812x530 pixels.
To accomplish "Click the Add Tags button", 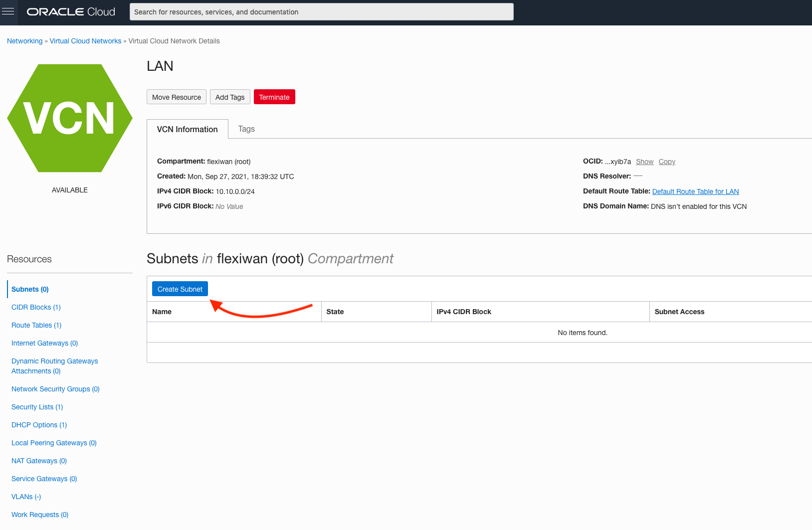I will click(x=230, y=97).
